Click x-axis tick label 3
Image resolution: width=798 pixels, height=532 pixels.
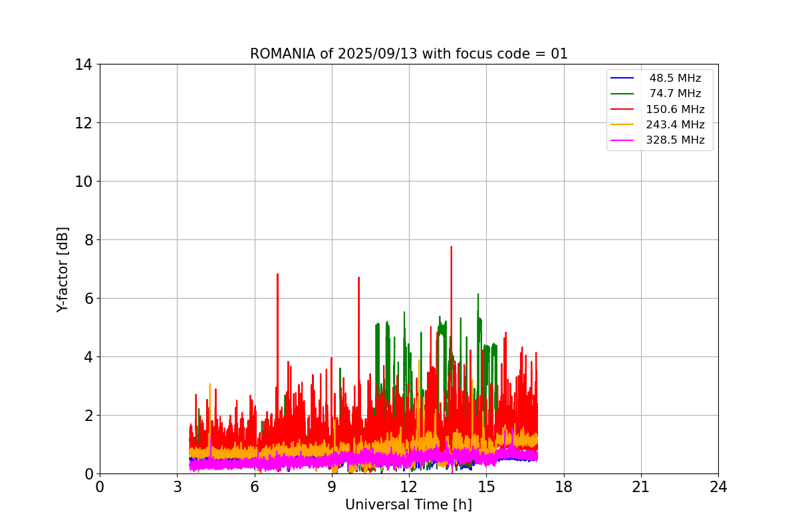[x=177, y=487]
